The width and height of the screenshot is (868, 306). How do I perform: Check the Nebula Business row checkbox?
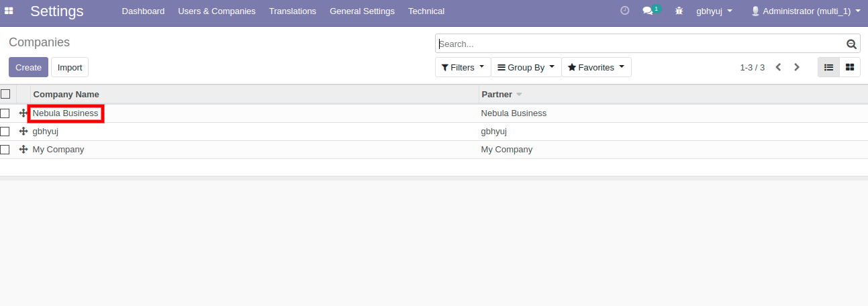click(5, 113)
